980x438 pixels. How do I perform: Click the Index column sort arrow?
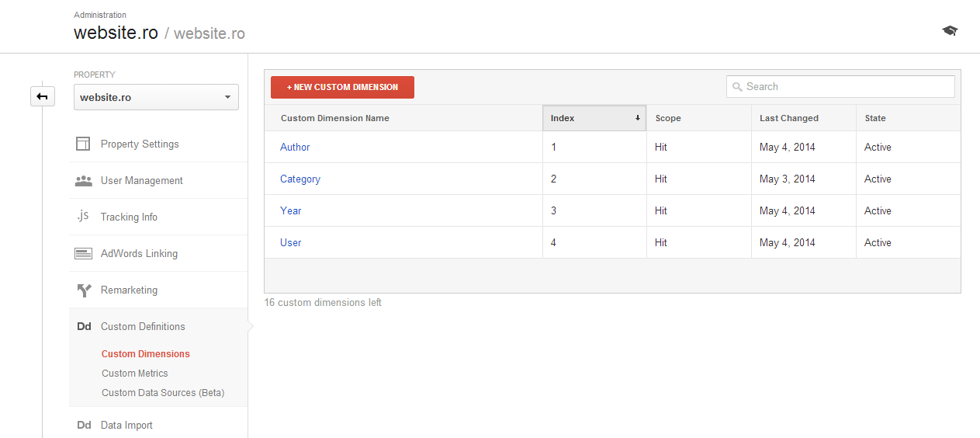point(638,118)
